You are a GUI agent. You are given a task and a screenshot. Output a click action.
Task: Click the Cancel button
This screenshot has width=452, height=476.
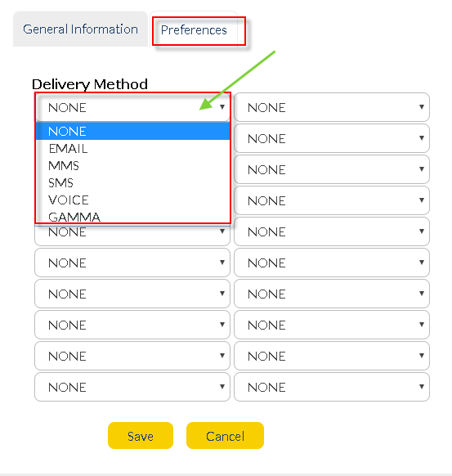click(225, 436)
